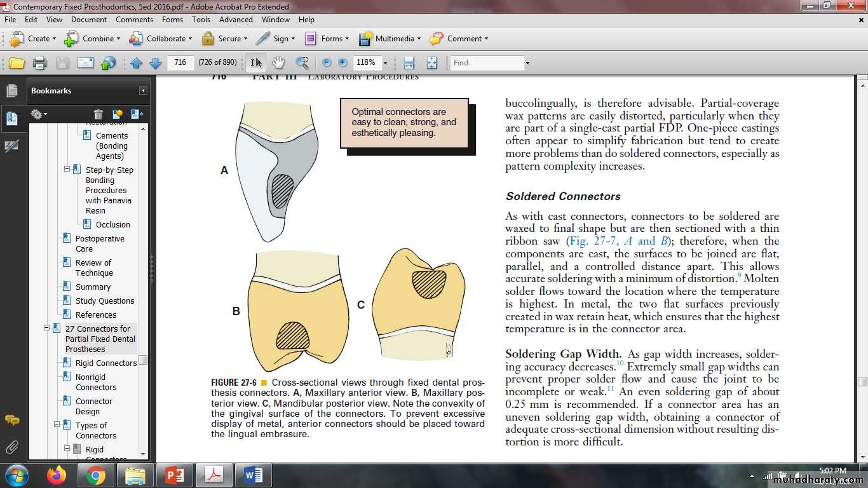Show the Comments panel from the sidebar

point(11,420)
